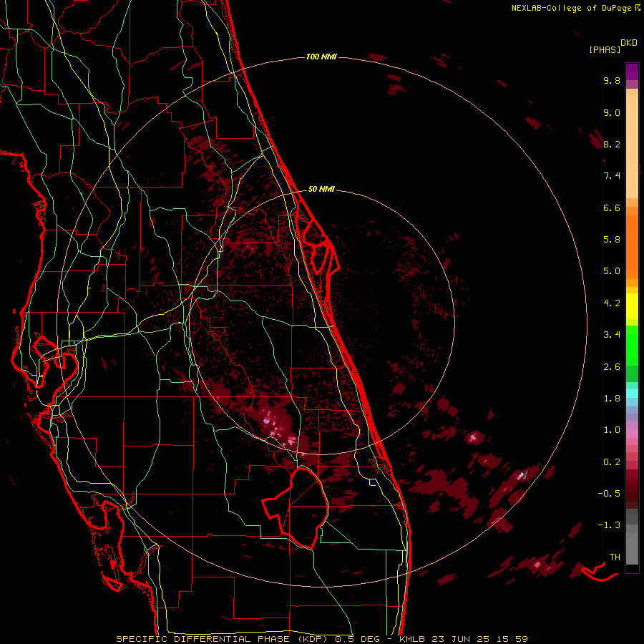The width and height of the screenshot is (644, 644).
Task: Click the 4.2 value on the color scale
Action: (x=612, y=303)
